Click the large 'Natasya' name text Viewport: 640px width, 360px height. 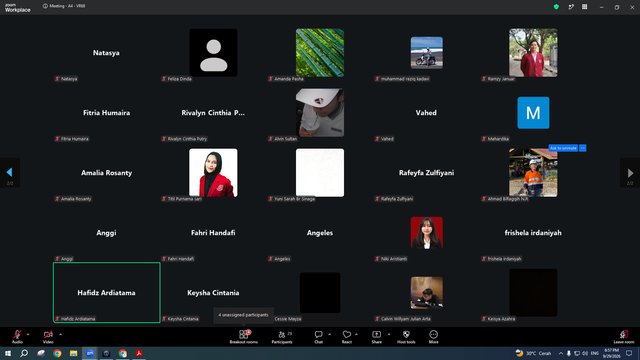[106, 53]
